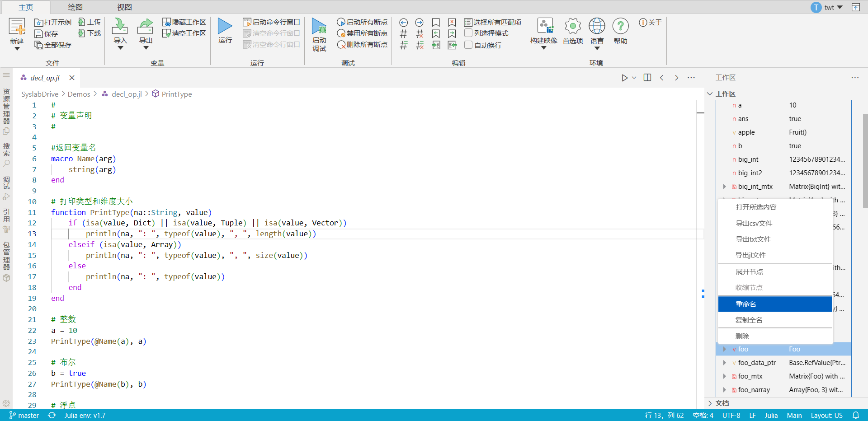Click the master branch in status bar
Screen dimensions: 868x421
click(24, 415)
